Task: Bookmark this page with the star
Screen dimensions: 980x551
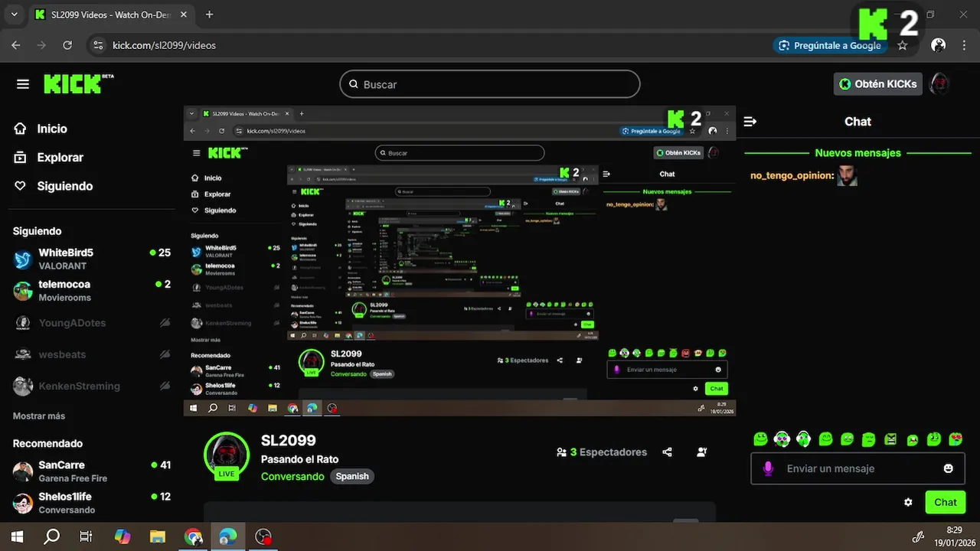Action: [x=903, y=45]
